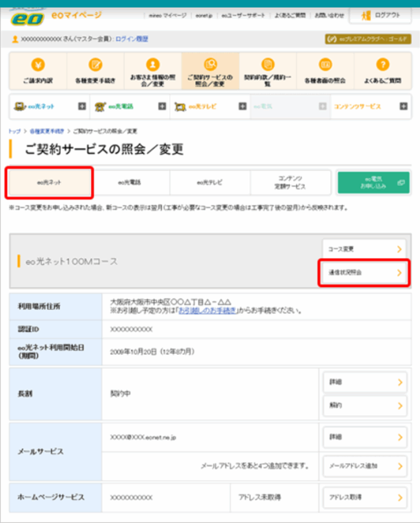Expand the eo光電話 plus icon

click(162, 106)
